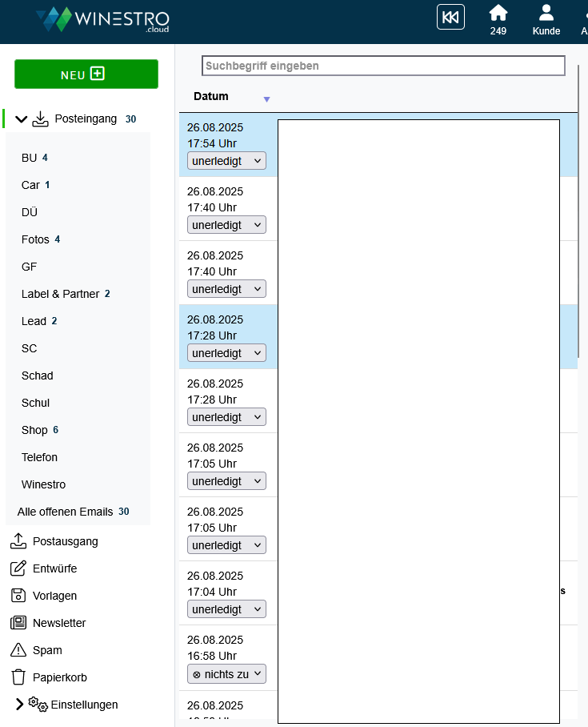This screenshot has width=588, height=727.
Task: Open the Papierkorb trash folder
Action: [59, 677]
